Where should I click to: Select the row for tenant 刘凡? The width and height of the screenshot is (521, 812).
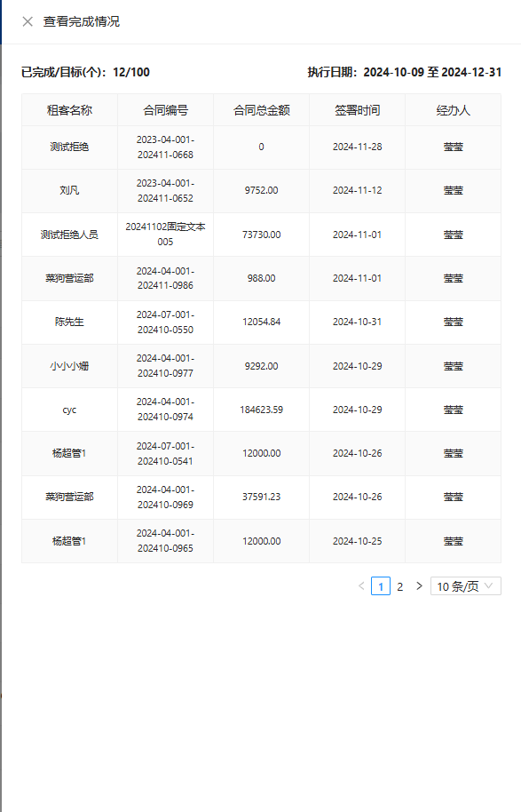[x=261, y=191]
